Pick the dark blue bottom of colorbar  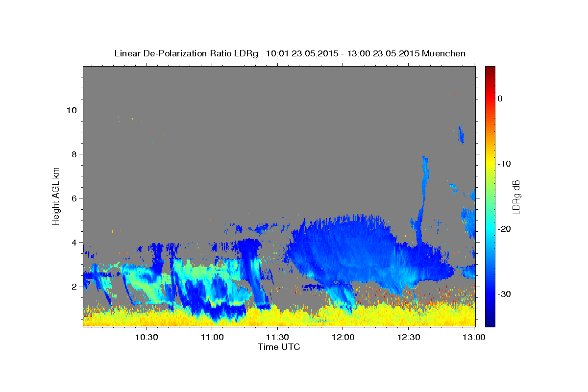click(x=490, y=323)
